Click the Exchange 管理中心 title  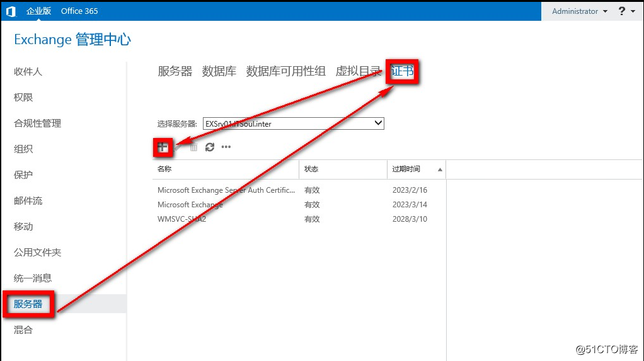(72, 40)
